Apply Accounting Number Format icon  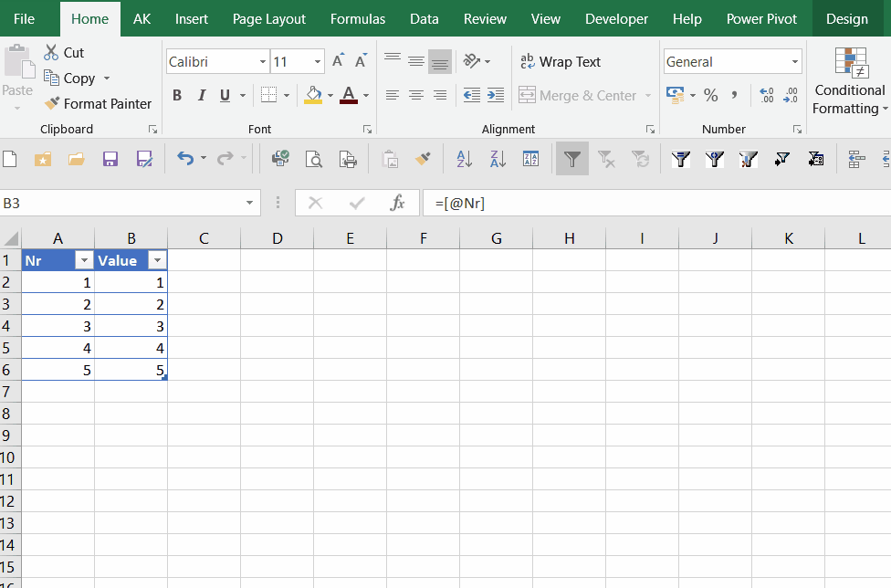click(x=675, y=95)
